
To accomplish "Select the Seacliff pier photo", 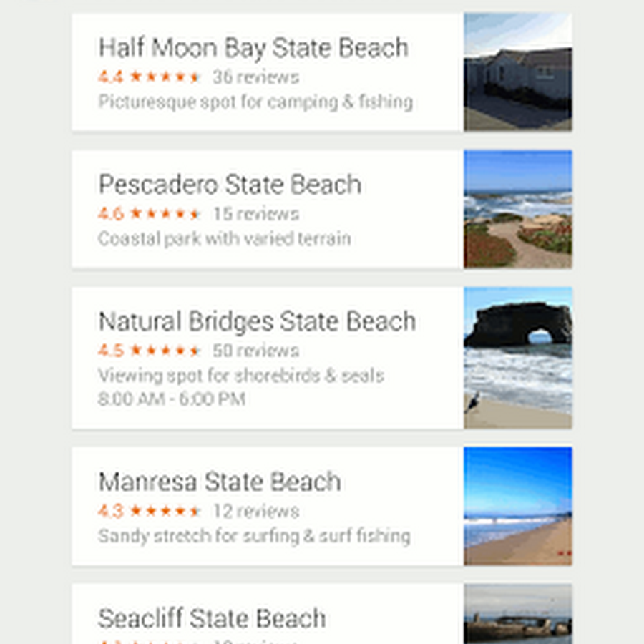I will (517, 614).
